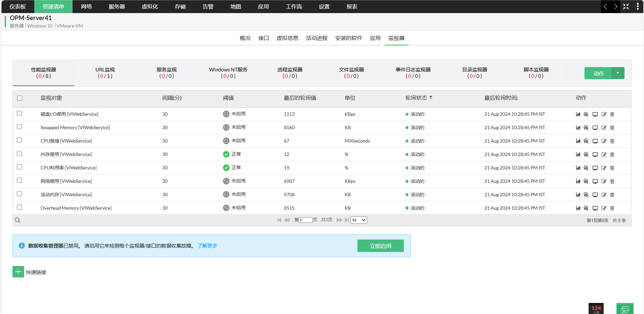
Task: Open the green chat icon at the bottom right
Action: click(625, 309)
